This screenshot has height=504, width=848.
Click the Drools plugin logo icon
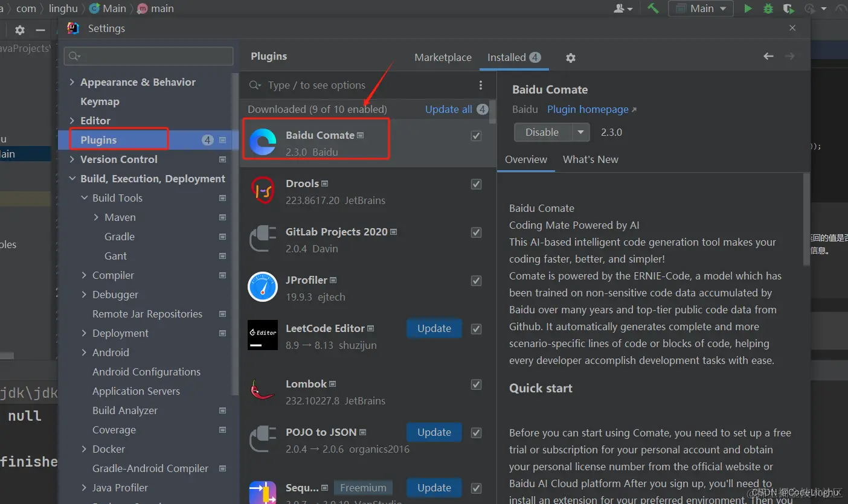[x=263, y=191]
